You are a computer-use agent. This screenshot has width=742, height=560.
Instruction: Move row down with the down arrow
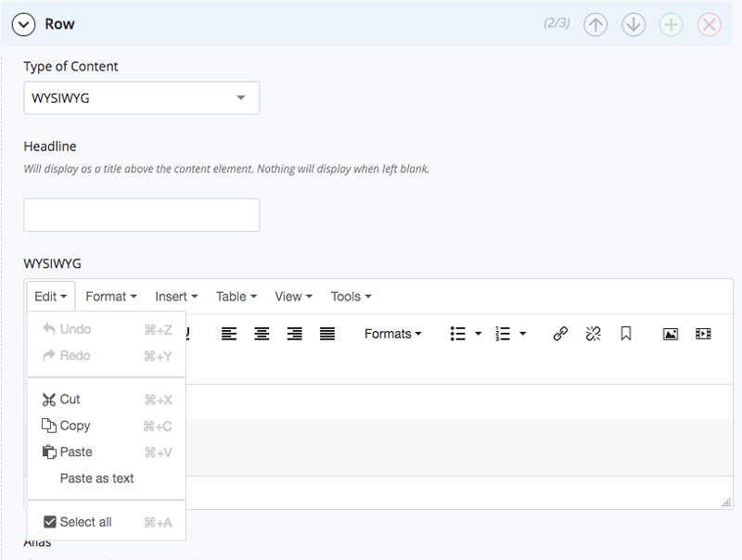[x=633, y=24]
